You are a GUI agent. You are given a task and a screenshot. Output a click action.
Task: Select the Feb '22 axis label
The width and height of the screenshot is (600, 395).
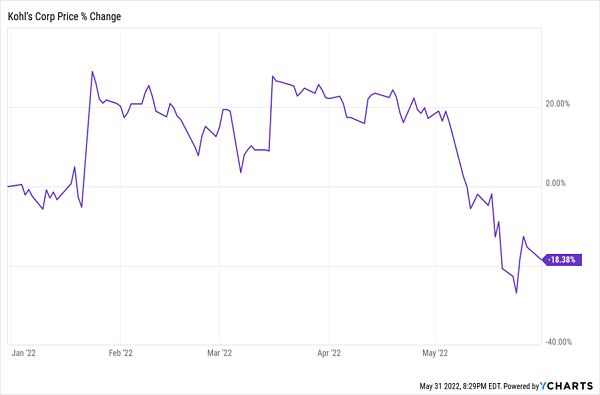[121, 353]
